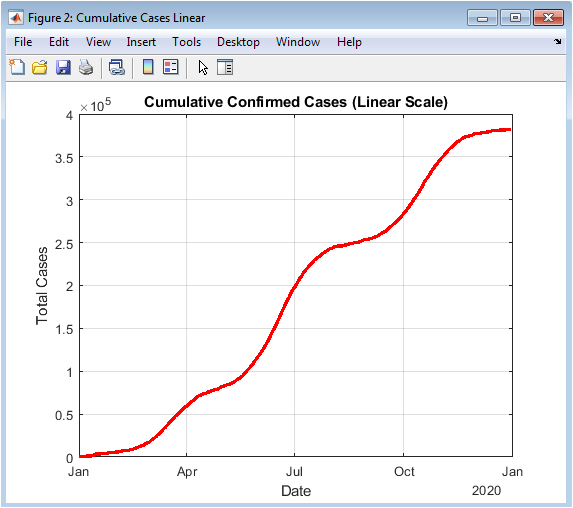The width and height of the screenshot is (573, 508).
Task: Click the Link Plot toolbar icon
Action: [117, 68]
